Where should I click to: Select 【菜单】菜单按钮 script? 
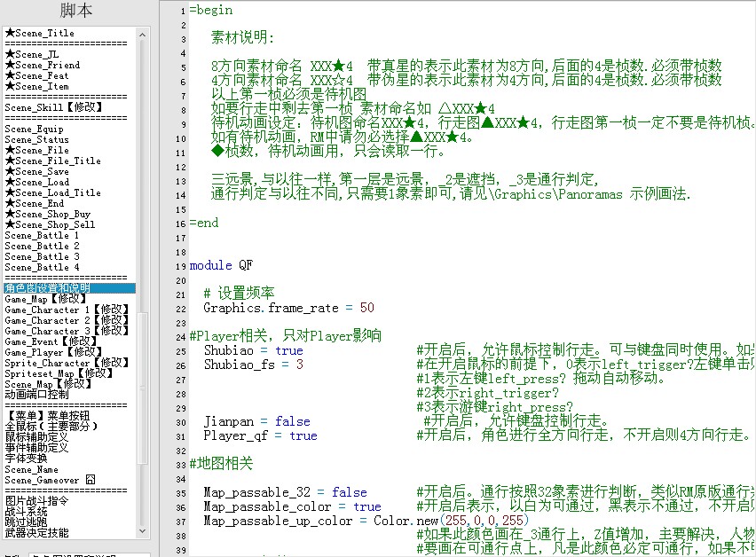click(x=48, y=415)
